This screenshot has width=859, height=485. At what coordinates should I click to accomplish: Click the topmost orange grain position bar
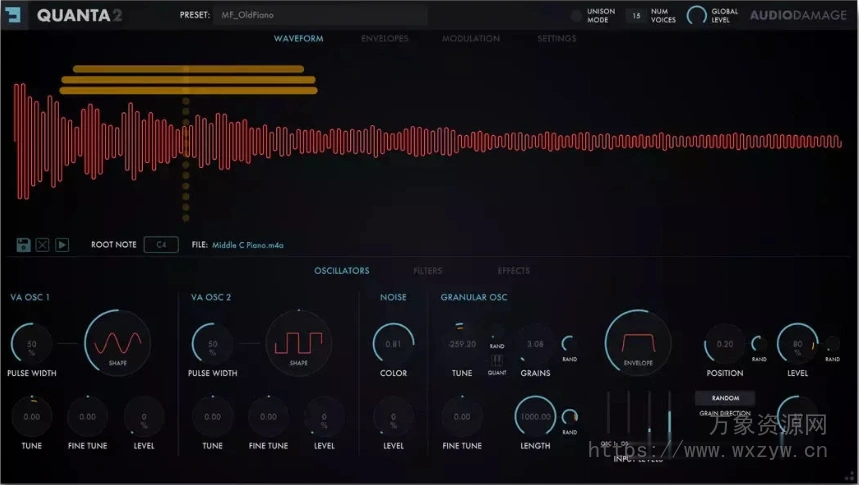(188, 69)
